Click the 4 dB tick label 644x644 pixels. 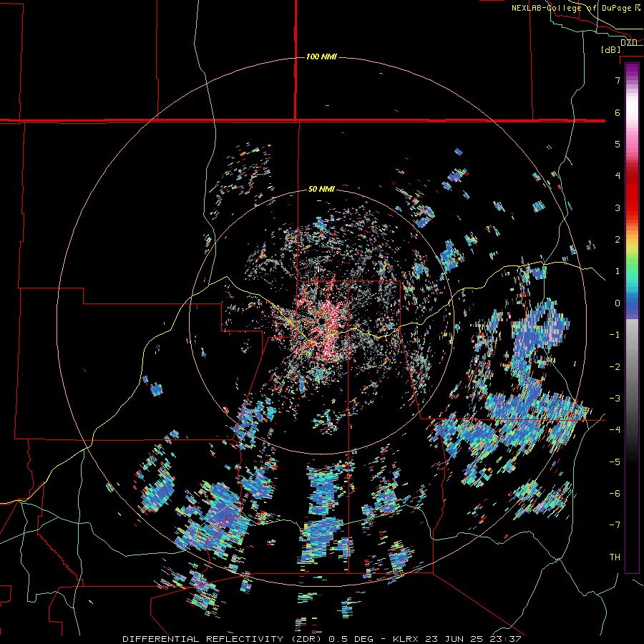(618, 176)
